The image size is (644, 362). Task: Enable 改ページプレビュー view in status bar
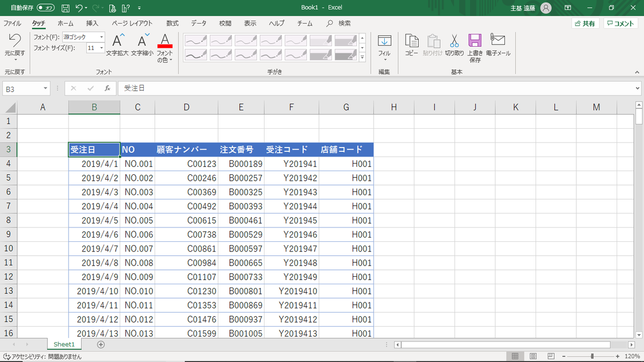tap(550, 356)
